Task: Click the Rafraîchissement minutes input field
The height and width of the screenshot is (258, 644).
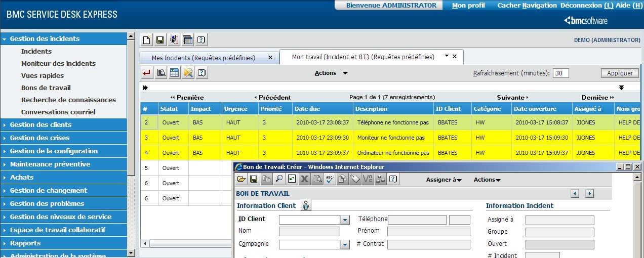Action: [560, 73]
